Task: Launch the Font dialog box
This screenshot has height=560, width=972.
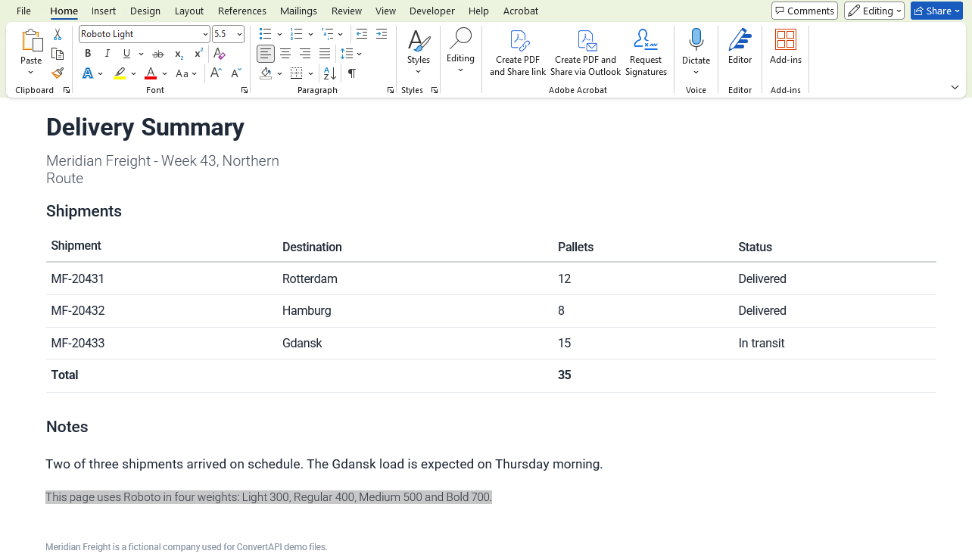Action: click(245, 90)
